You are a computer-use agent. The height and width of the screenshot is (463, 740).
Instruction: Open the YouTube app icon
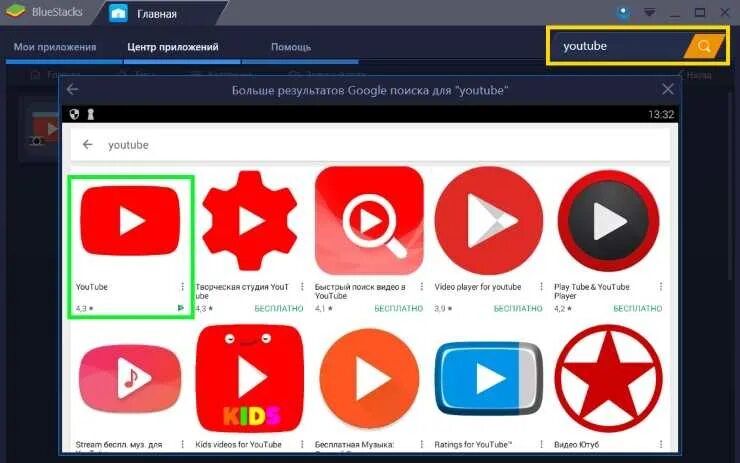pyautogui.click(x=130, y=220)
